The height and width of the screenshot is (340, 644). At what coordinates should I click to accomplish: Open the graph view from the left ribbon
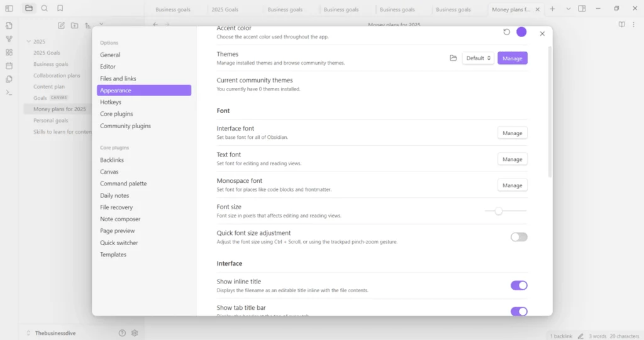(9, 39)
